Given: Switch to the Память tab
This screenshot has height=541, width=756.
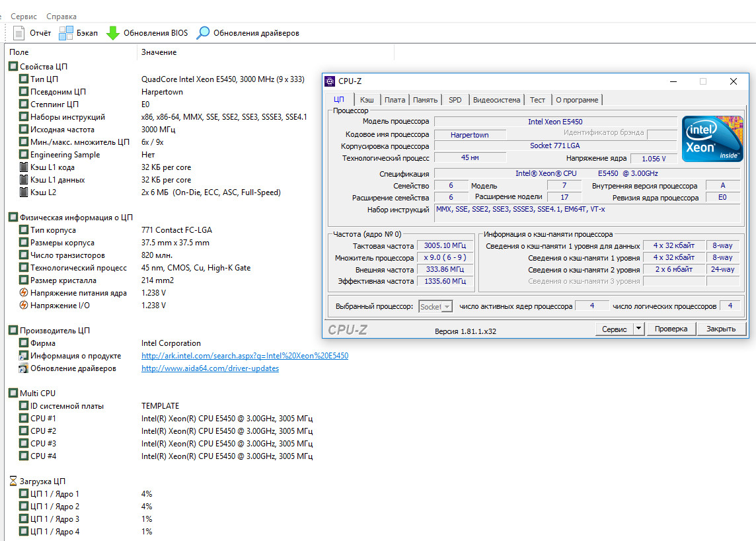Looking at the screenshot, I should [425, 100].
